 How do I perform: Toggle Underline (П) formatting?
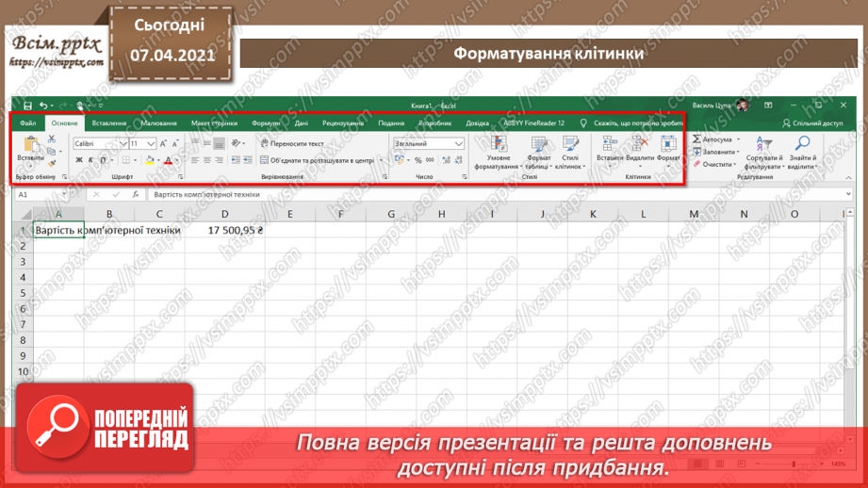point(103,160)
